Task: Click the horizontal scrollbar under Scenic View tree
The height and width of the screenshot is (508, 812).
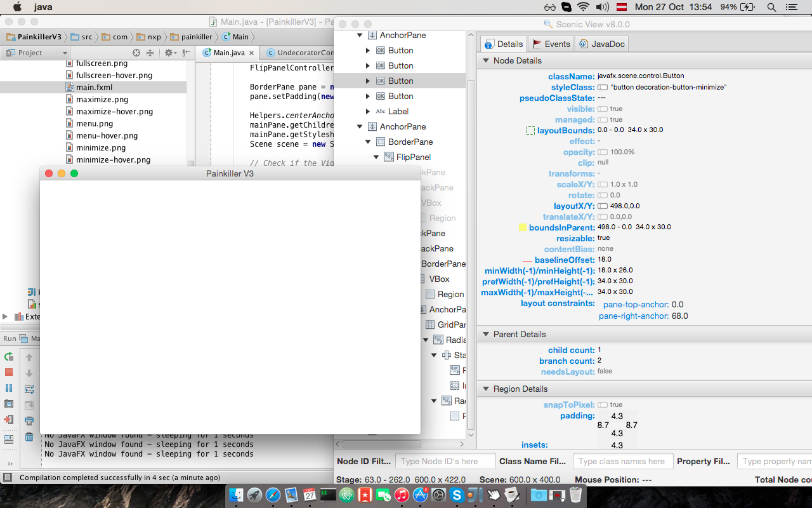Action: [x=381, y=444]
